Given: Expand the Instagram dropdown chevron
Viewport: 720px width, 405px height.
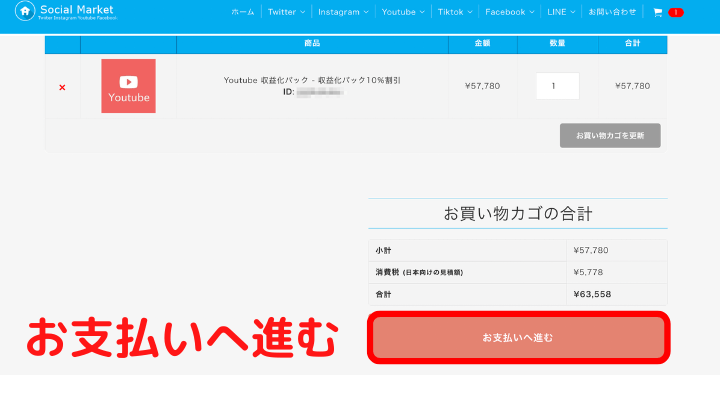Looking at the screenshot, I should pyautogui.click(x=366, y=12).
